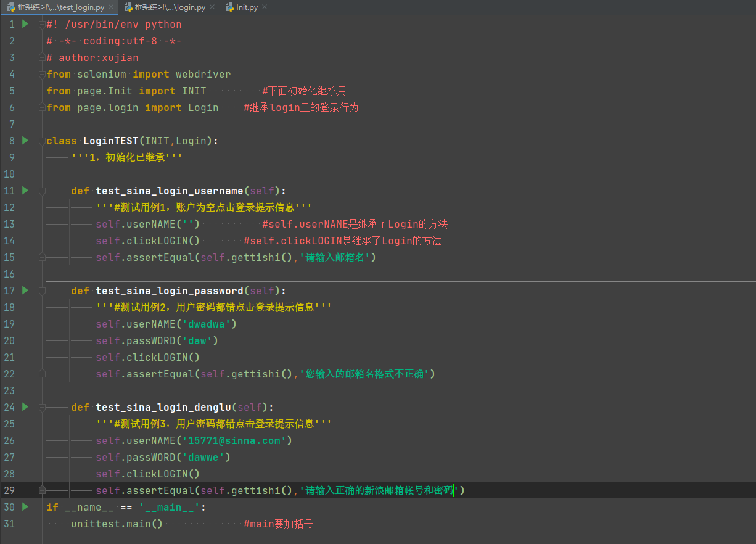Click the comment '#继承login里的登录行为'
This screenshot has width=756, height=544.
pos(301,108)
